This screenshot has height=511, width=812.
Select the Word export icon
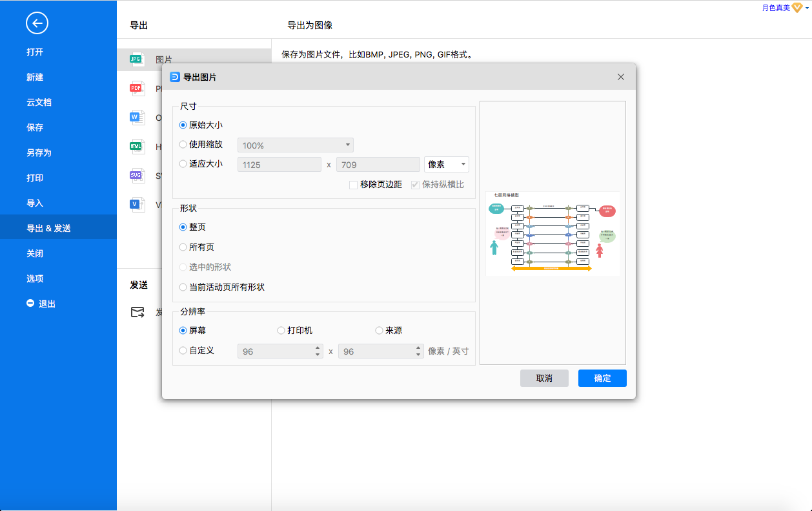(136, 118)
